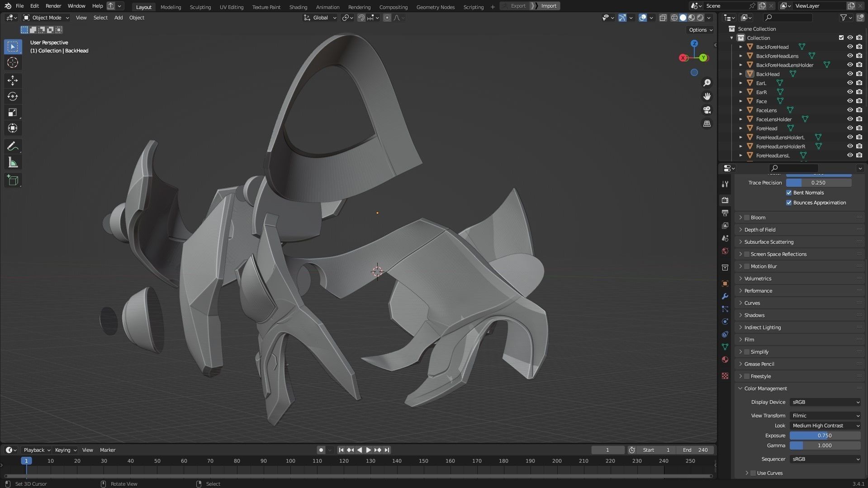Enable the Freestyle checkbox
Viewport: 868px width, 488px height.
(x=747, y=376)
